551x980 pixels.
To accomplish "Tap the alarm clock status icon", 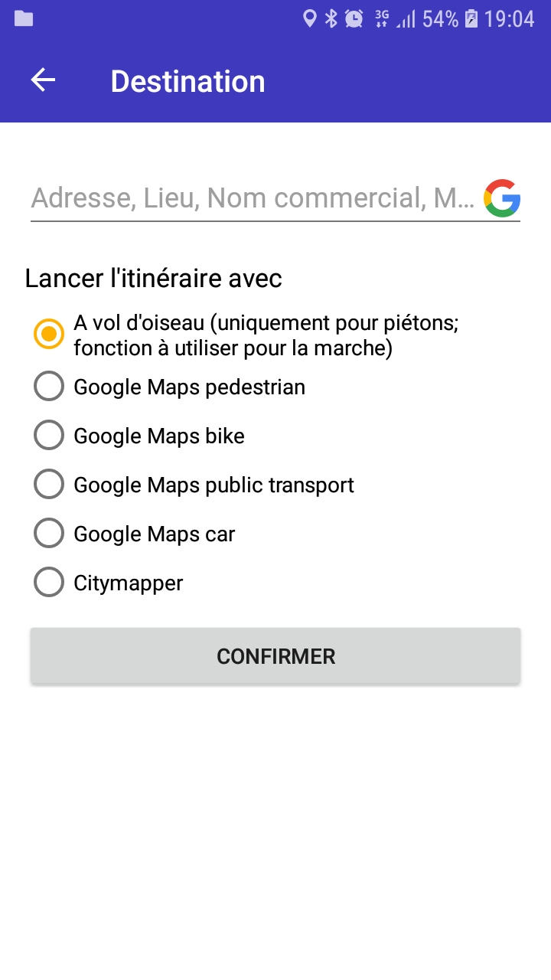I will [x=354, y=18].
